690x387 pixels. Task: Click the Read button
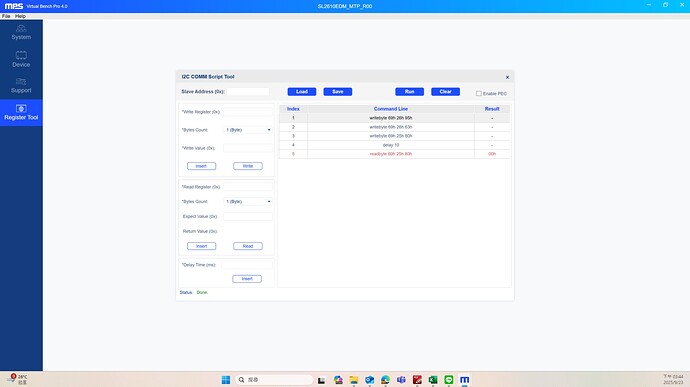coord(248,246)
